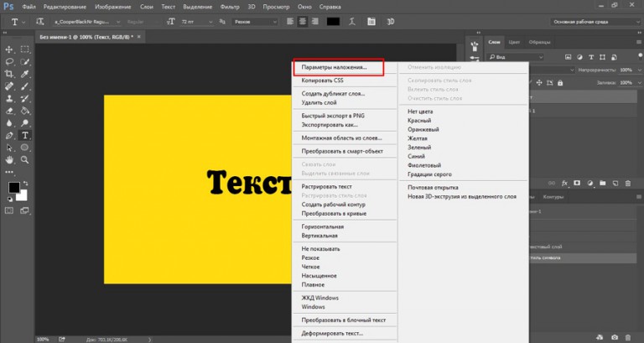The image size is (644, 343).
Task: Select the Move tool
Action: pos(9,49)
